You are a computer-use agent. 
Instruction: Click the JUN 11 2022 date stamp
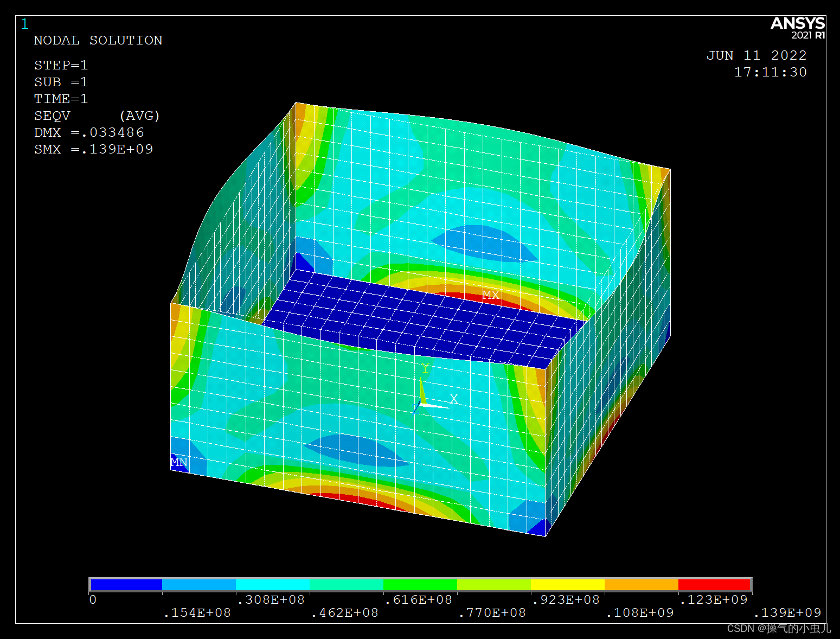756,55
